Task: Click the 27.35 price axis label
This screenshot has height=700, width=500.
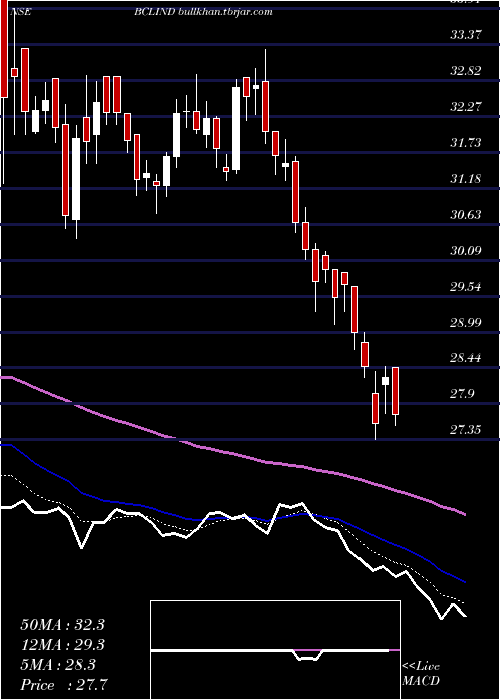Action: (466, 429)
